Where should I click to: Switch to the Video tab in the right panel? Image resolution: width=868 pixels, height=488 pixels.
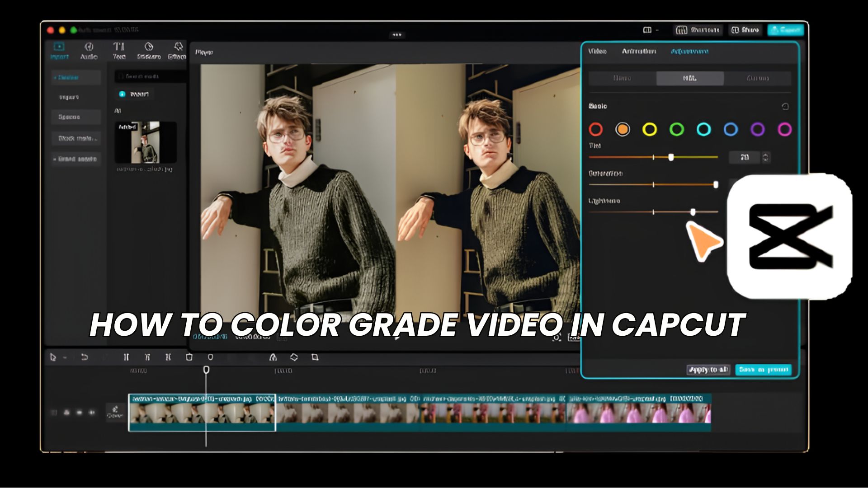[x=597, y=52]
